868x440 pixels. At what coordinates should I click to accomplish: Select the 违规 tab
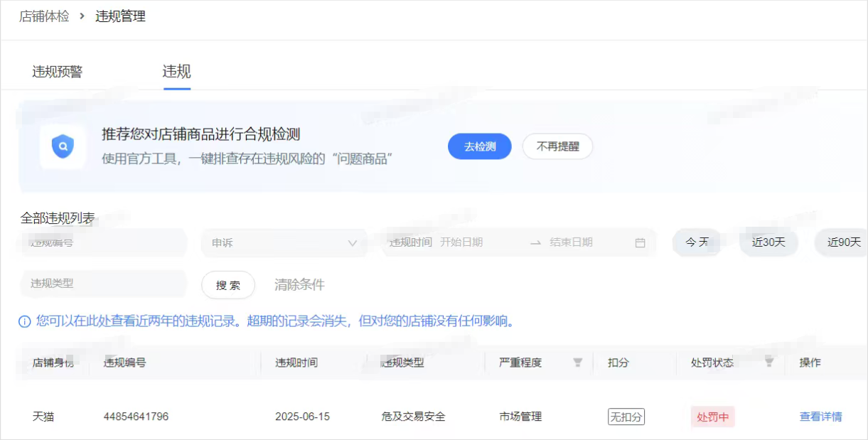click(177, 72)
